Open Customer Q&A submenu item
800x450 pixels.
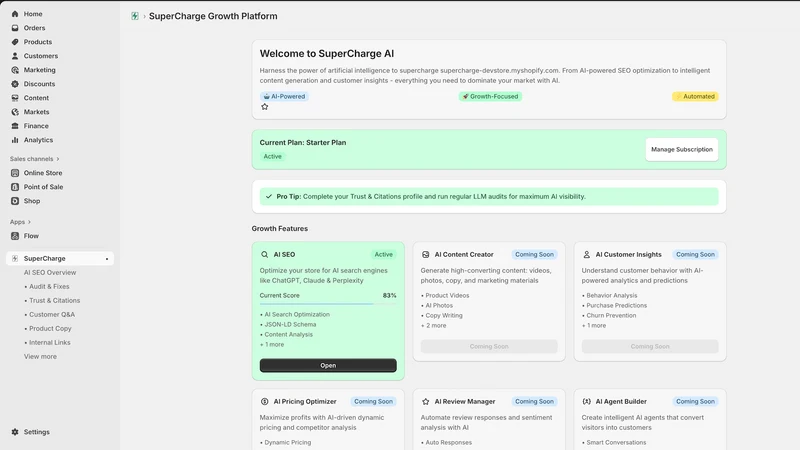[x=52, y=315]
